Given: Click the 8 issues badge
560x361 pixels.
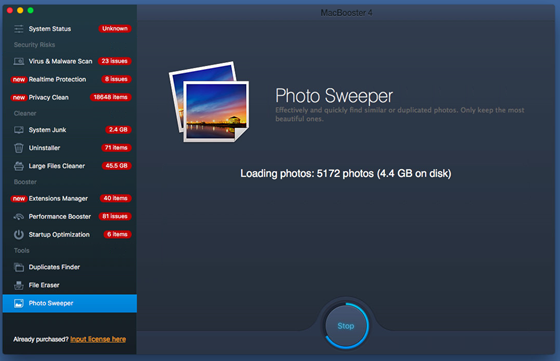Looking at the screenshot, I should (x=116, y=79).
